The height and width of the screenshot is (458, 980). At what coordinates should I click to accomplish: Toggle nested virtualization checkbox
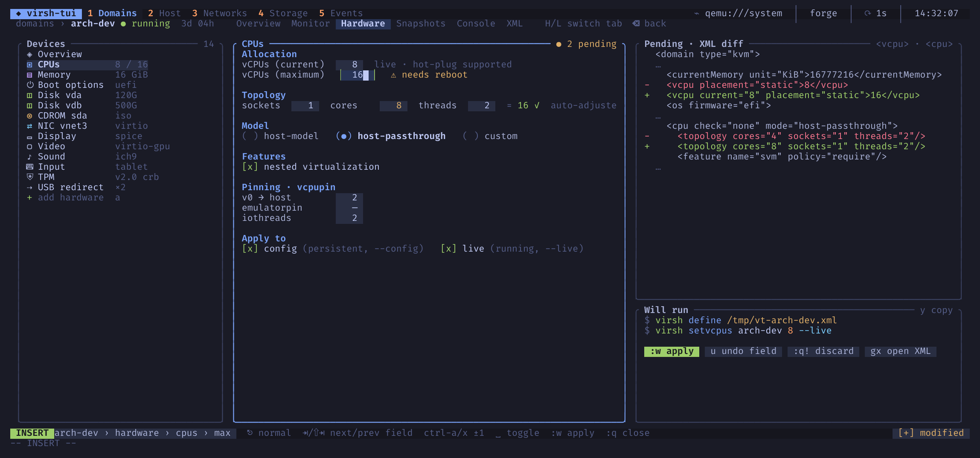[x=311, y=167]
